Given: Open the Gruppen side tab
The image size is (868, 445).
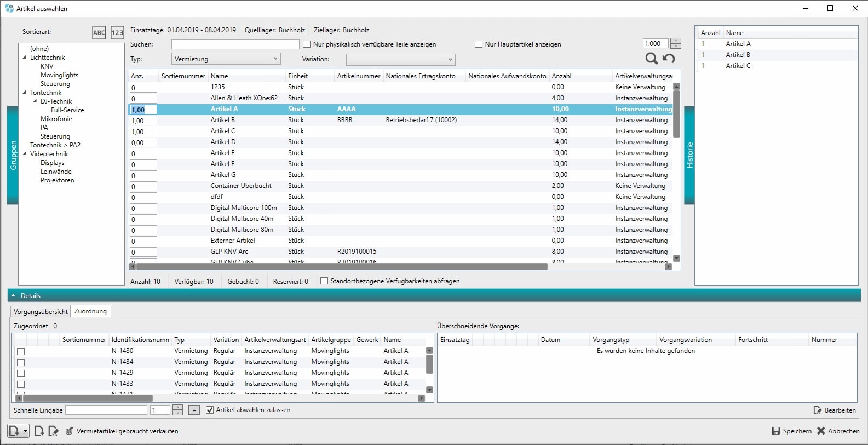Looking at the screenshot, I should 13,155.
